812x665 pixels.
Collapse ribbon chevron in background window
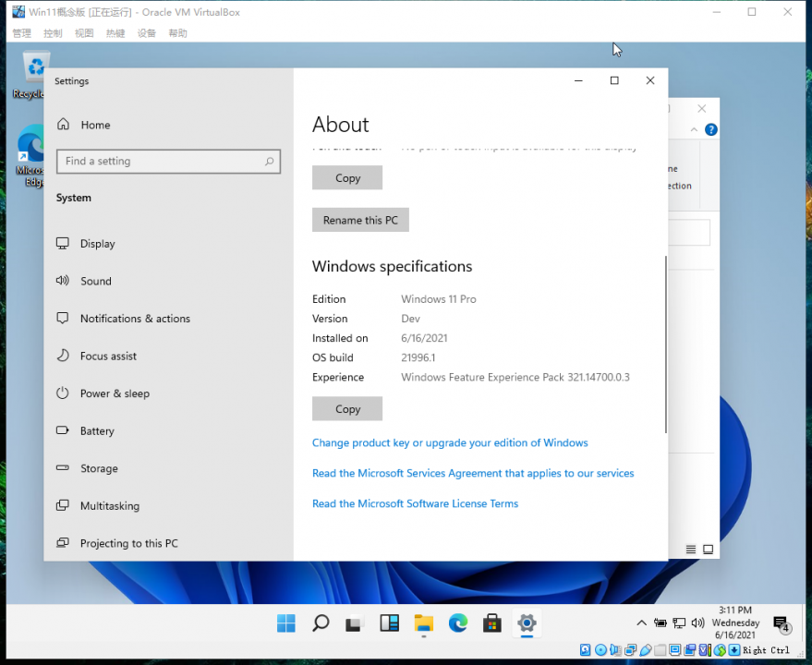pyautogui.click(x=694, y=129)
